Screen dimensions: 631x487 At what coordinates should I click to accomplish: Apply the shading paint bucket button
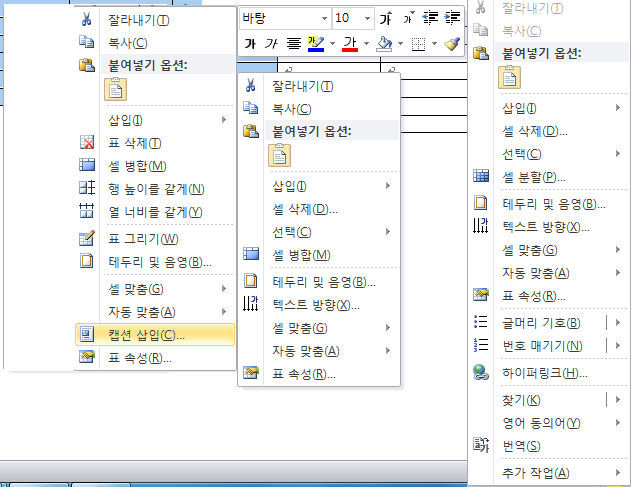pos(384,43)
